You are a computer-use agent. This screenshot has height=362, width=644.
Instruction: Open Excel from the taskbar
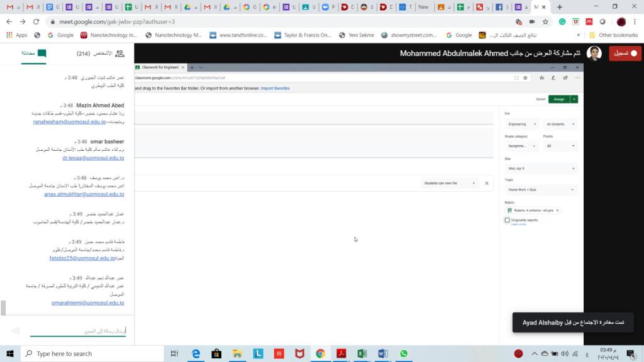pyautogui.click(x=362, y=354)
